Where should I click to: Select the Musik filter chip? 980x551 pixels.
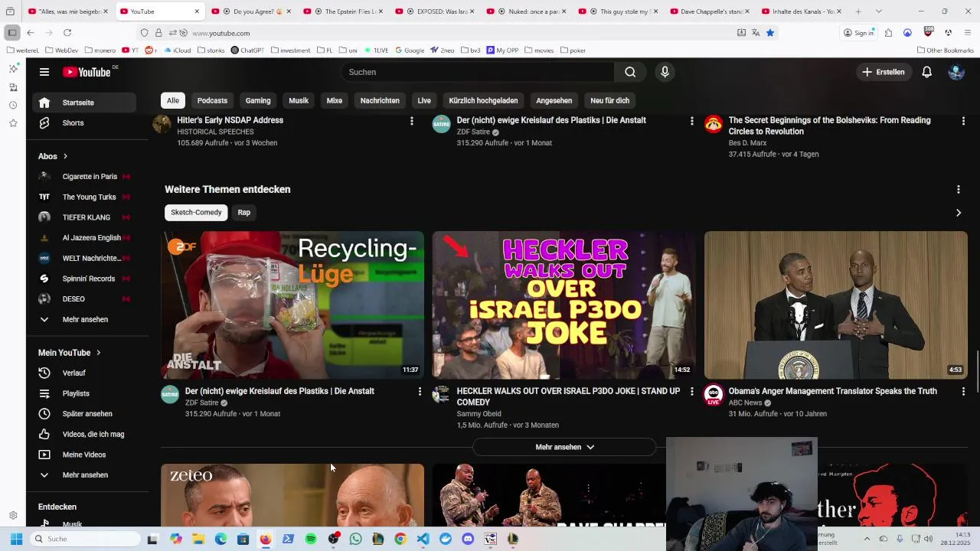tap(299, 100)
